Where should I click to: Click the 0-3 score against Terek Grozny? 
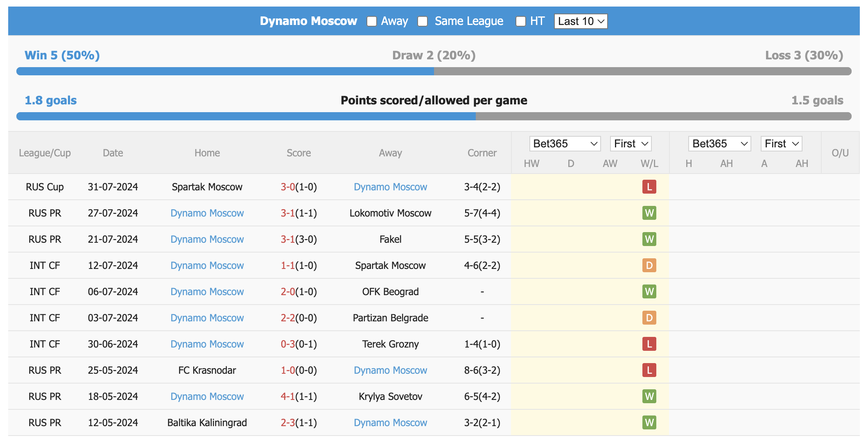288,344
